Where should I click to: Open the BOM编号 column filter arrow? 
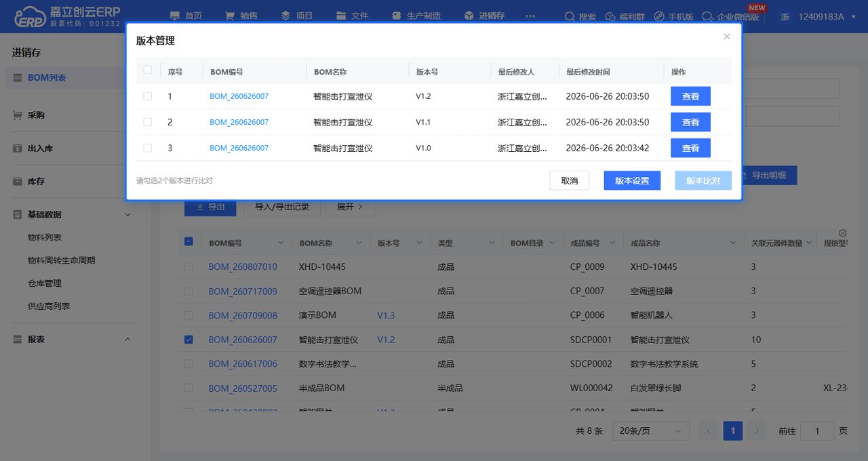pos(281,243)
